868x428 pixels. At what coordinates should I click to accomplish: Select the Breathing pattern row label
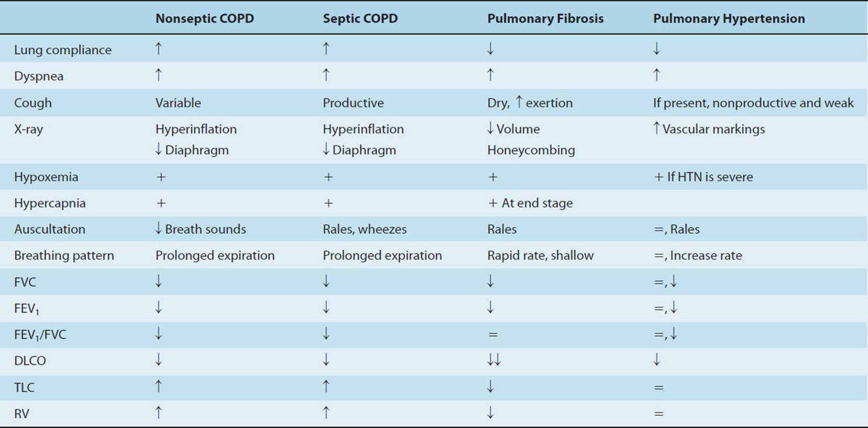click(x=64, y=255)
